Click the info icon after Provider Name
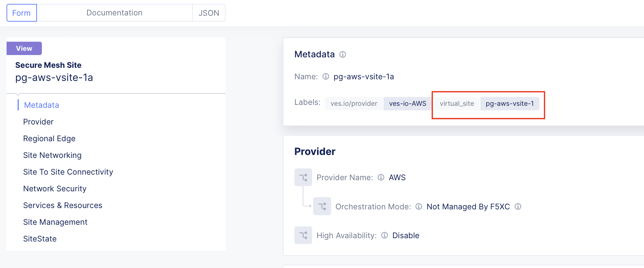The image size is (644, 268). click(381, 178)
